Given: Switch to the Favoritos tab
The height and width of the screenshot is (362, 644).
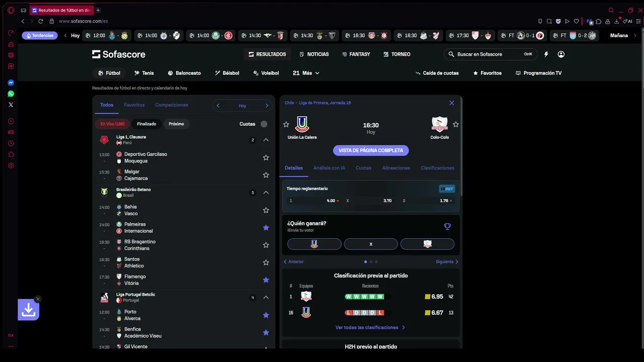Looking at the screenshot, I should [134, 105].
